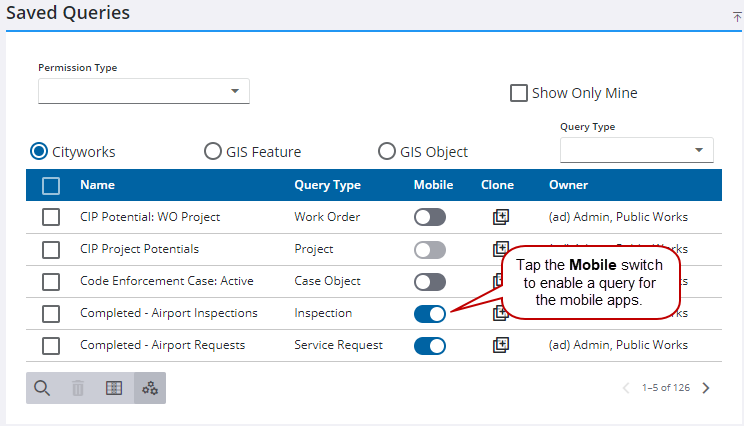Click the Clone column header
Viewport: 744px width, 426px height.
(x=497, y=185)
